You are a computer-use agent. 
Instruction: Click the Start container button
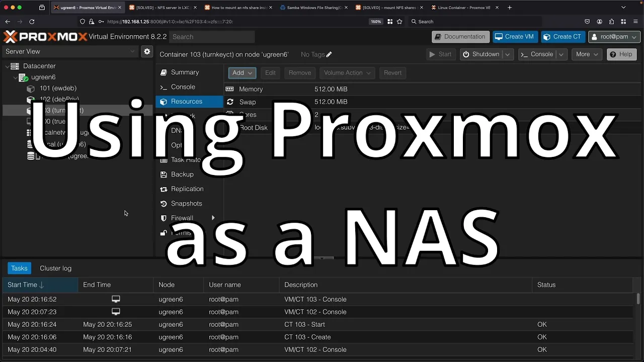tap(440, 54)
